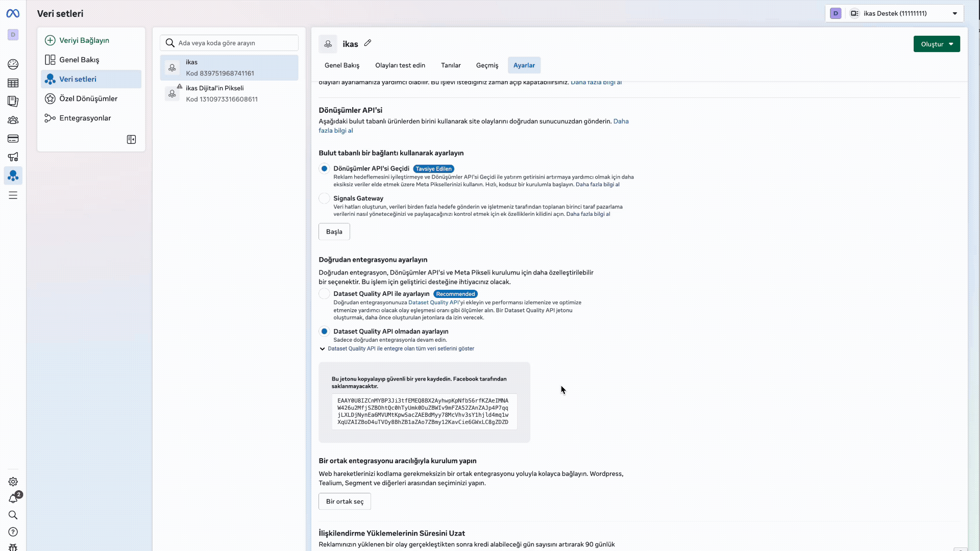Image resolution: width=980 pixels, height=551 pixels.
Task: Open the ikas Destek account dropdown
Action: [894, 14]
